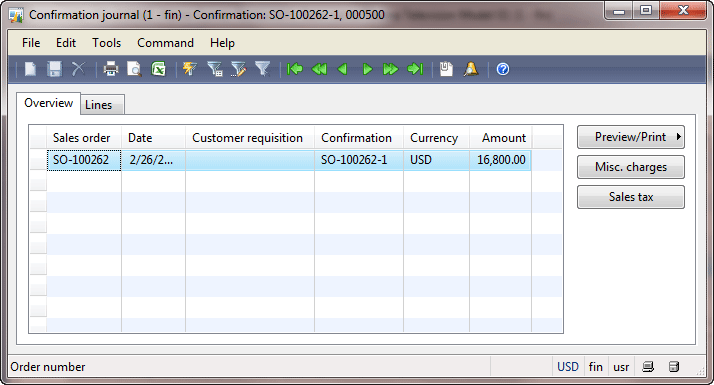Viewport: 714px width, 385px height.
Task: Click the Print icon in toolbar
Action: (111, 69)
